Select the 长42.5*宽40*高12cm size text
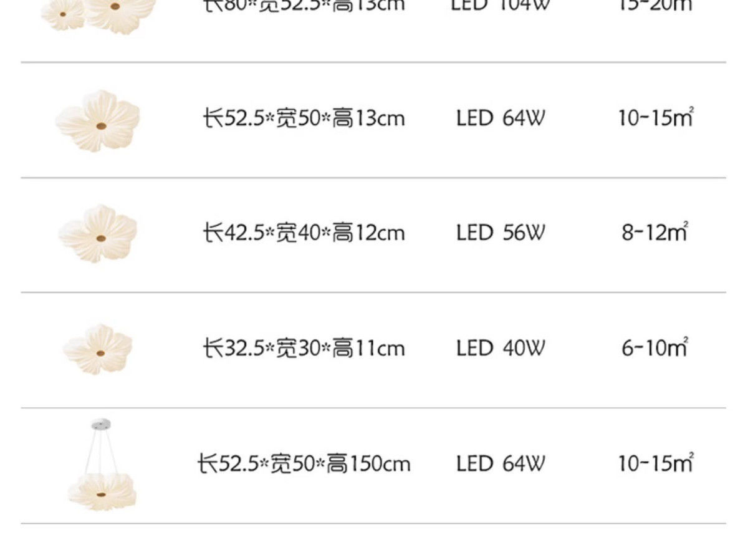The width and height of the screenshot is (748, 560). tap(304, 233)
